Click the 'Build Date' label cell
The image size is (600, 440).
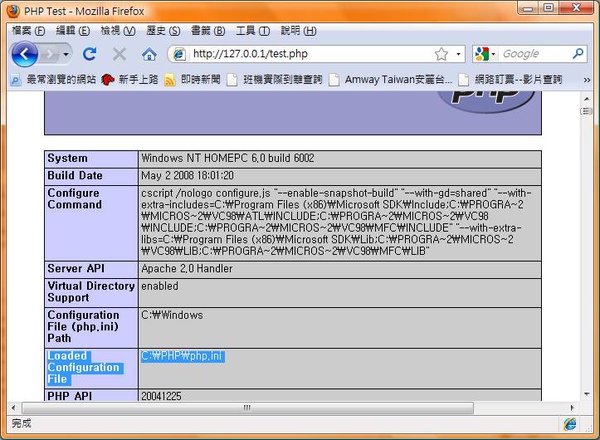[x=91, y=176]
